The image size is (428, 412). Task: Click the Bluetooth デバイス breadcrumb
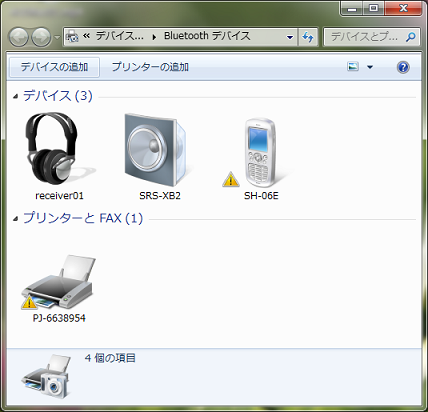pos(207,36)
